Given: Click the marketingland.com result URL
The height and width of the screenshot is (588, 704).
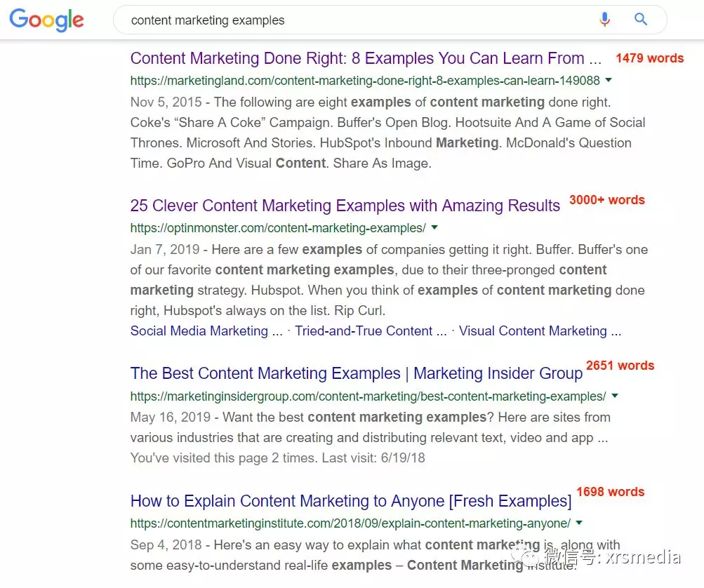Looking at the screenshot, I should [x=365, y=81].
